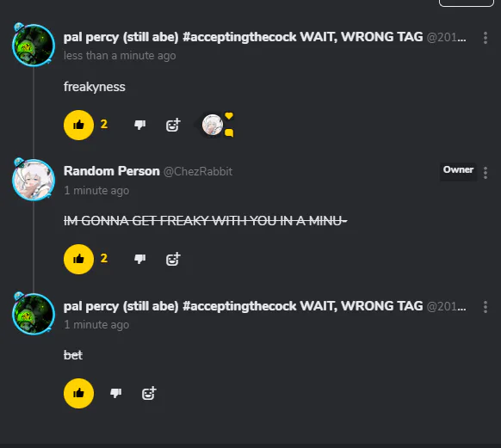
Task: Toggle like on the "bet" comment
Action: pos(78,393)
